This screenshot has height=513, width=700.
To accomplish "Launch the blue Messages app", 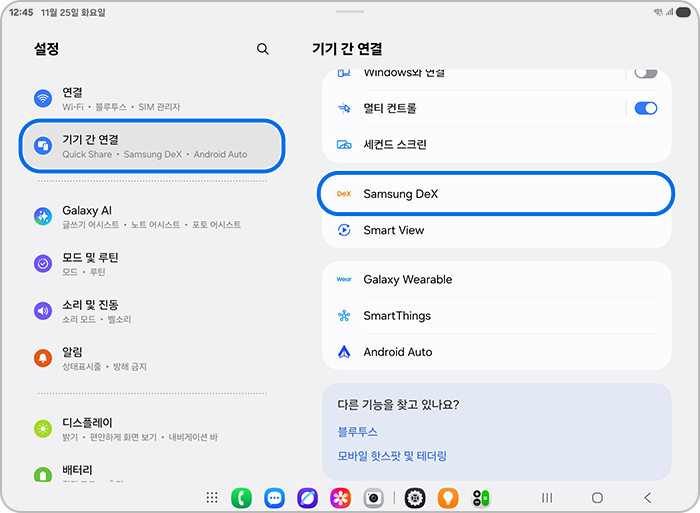I will (275, 498).
